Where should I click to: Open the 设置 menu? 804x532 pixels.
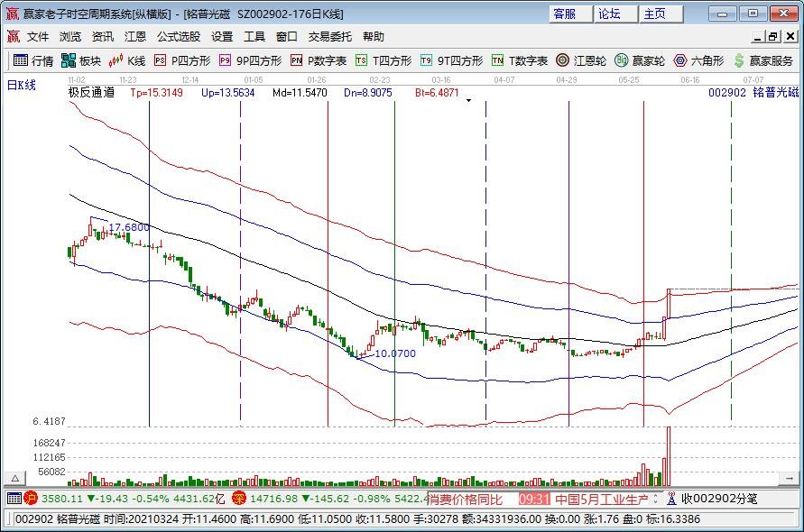pos(222,36)
